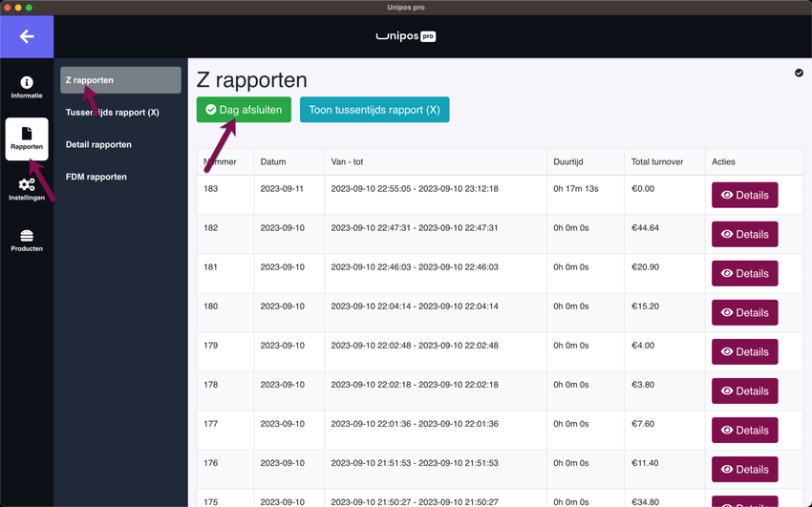Screen dimensions: 812x507
Task: Click the Datum column header
Action: [x=273, y=162]
